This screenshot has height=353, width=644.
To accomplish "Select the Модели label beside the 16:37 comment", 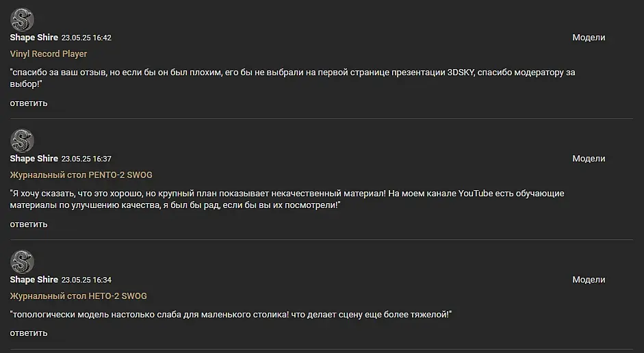I will point(589,159).
